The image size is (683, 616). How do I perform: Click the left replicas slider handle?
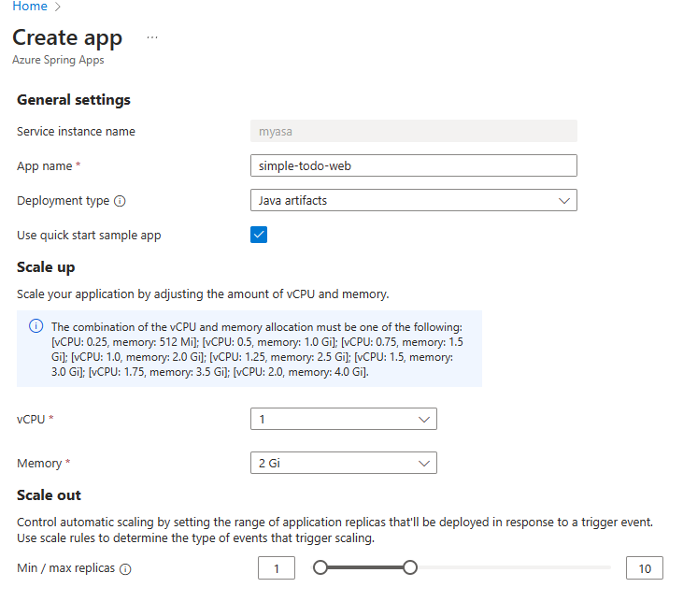point(320,567)
